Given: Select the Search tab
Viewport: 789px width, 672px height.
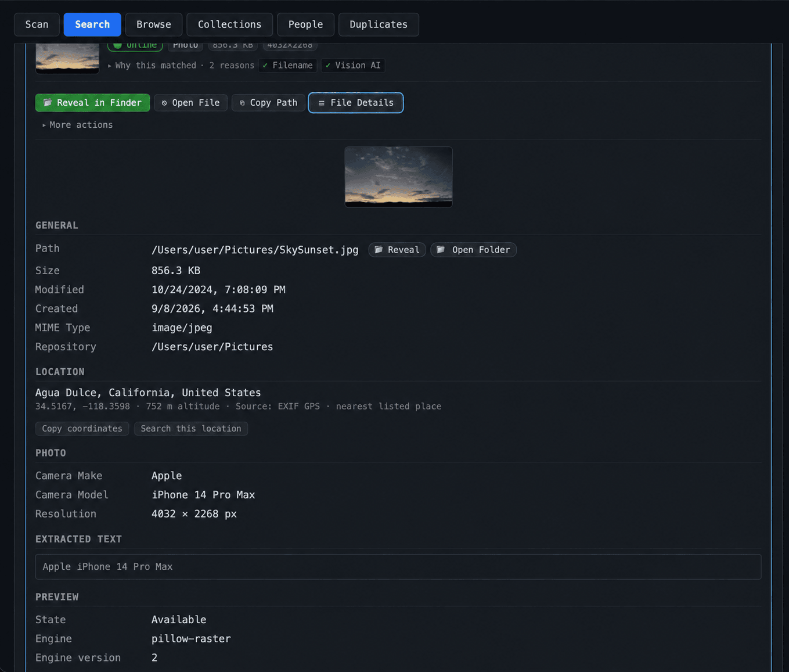Looking at the screenshot, I should click(92, 24).
